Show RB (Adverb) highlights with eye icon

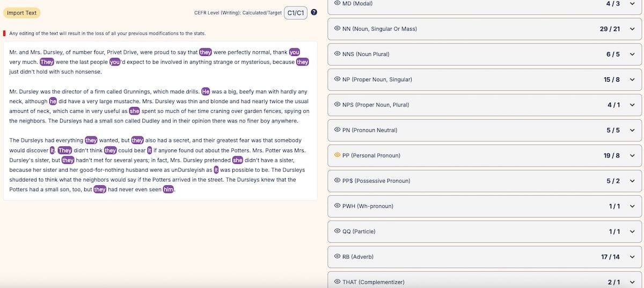337,257
